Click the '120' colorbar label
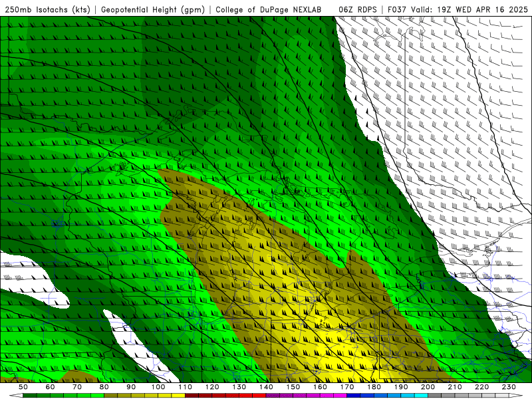Viewport: 532px width, 399px height. point(212,387)
